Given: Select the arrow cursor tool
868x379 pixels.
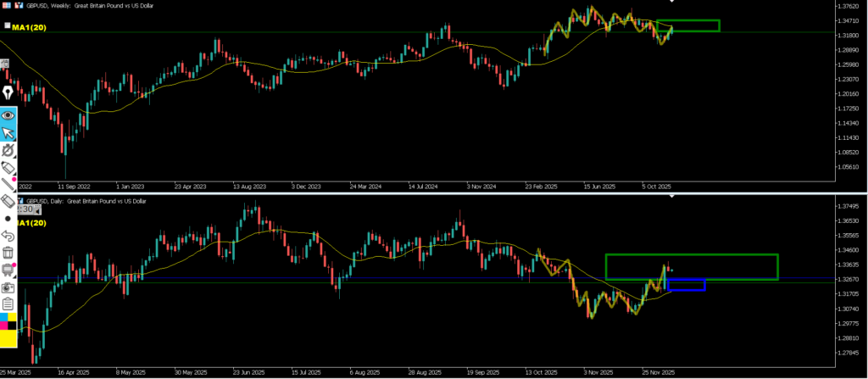Looking at the screenshot, I should 8,133.
